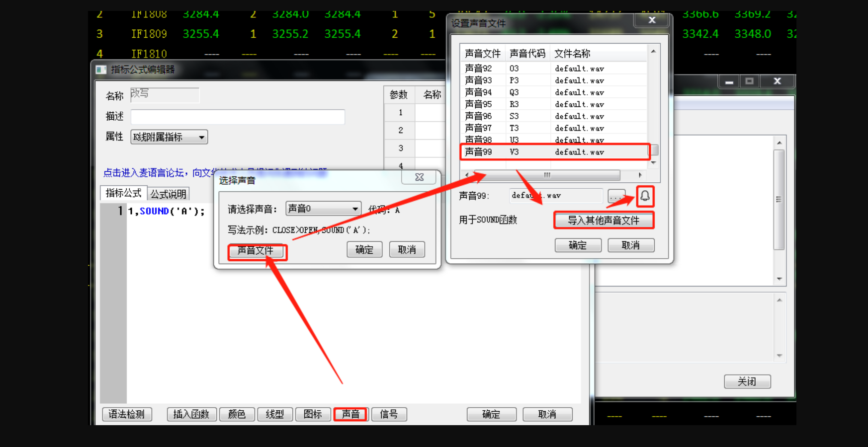Screen dimensions: 868x447
Task: Click the 插入函数 button
Action: pos(191,414)
